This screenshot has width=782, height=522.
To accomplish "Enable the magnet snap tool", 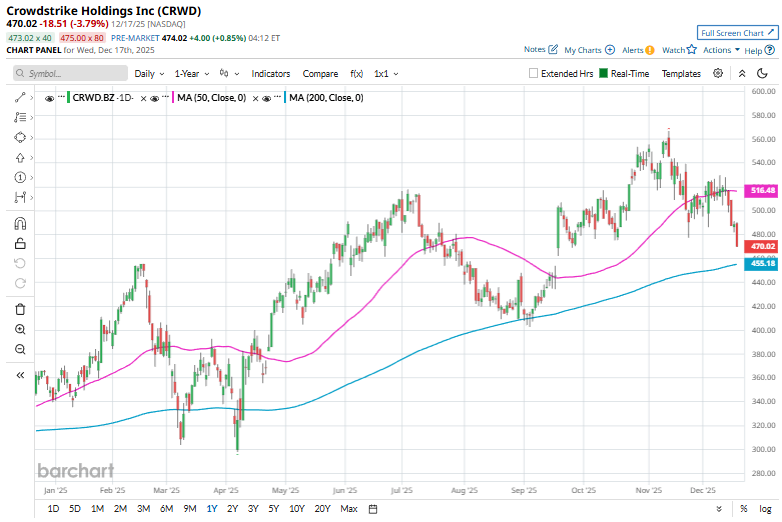I will [20, 223].
